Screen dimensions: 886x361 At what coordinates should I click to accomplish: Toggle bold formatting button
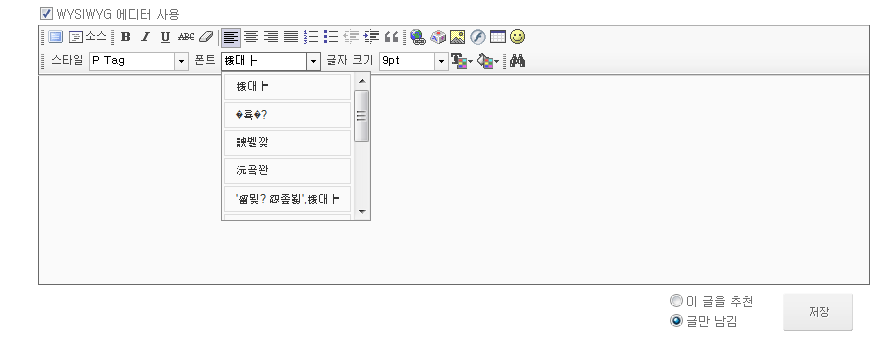pos(125,37)
